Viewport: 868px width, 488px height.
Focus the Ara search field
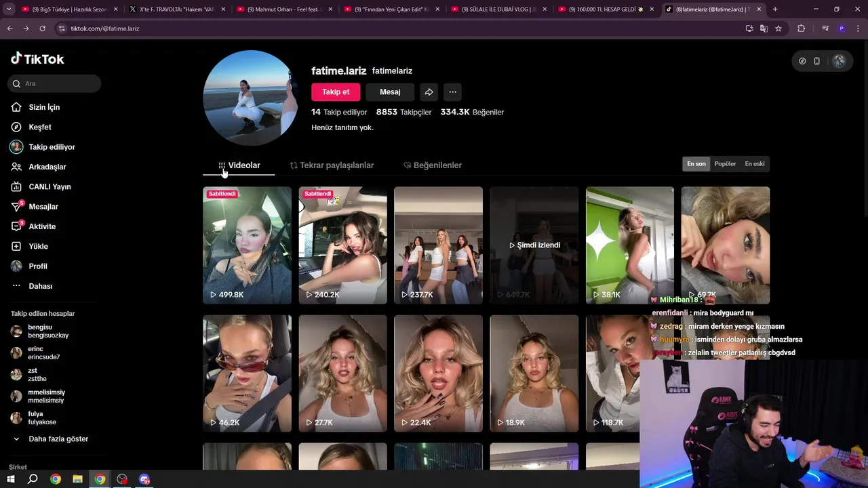(55, 83)
